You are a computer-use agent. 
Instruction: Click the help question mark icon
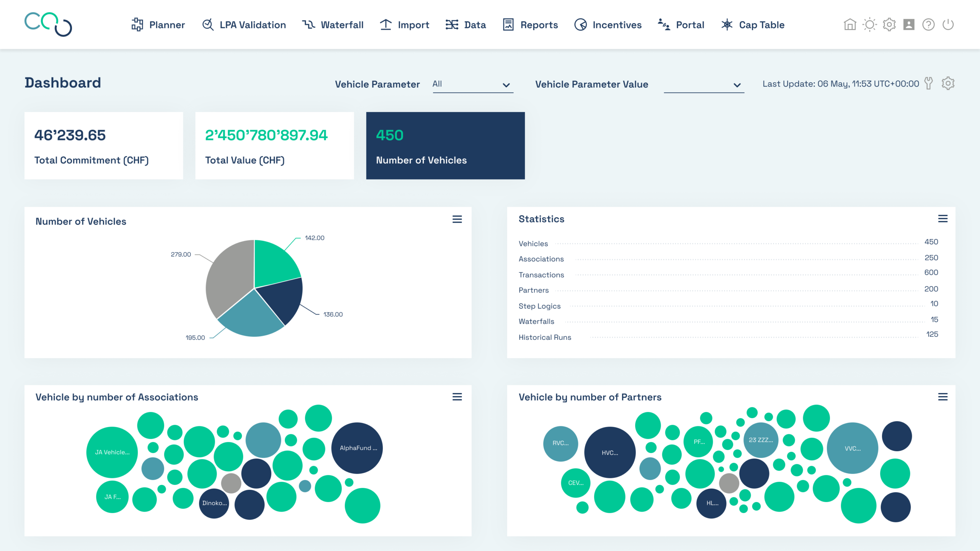click(928, 25)
